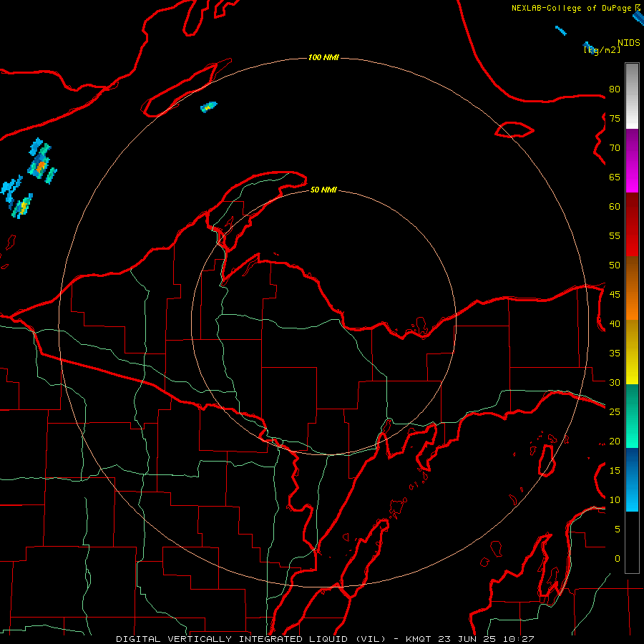Click the 60 value on the color scale
Viewport: 644px width, 644px height.
point(615,206)
